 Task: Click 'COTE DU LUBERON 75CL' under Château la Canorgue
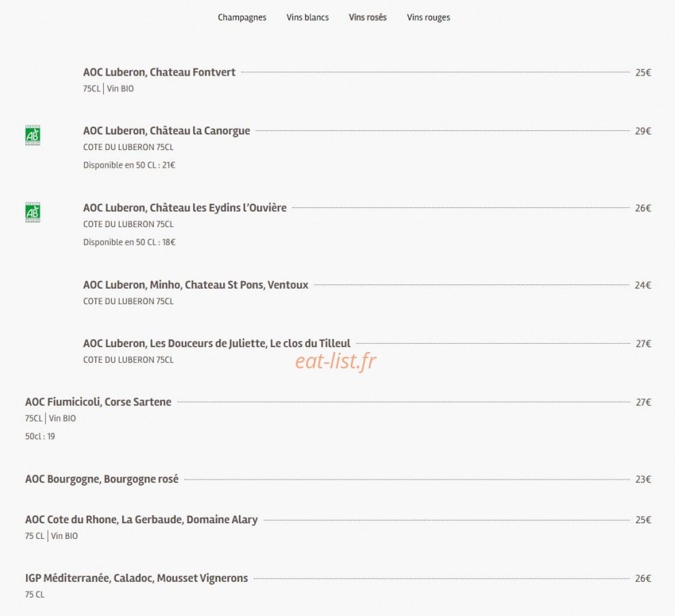(128, 147)
